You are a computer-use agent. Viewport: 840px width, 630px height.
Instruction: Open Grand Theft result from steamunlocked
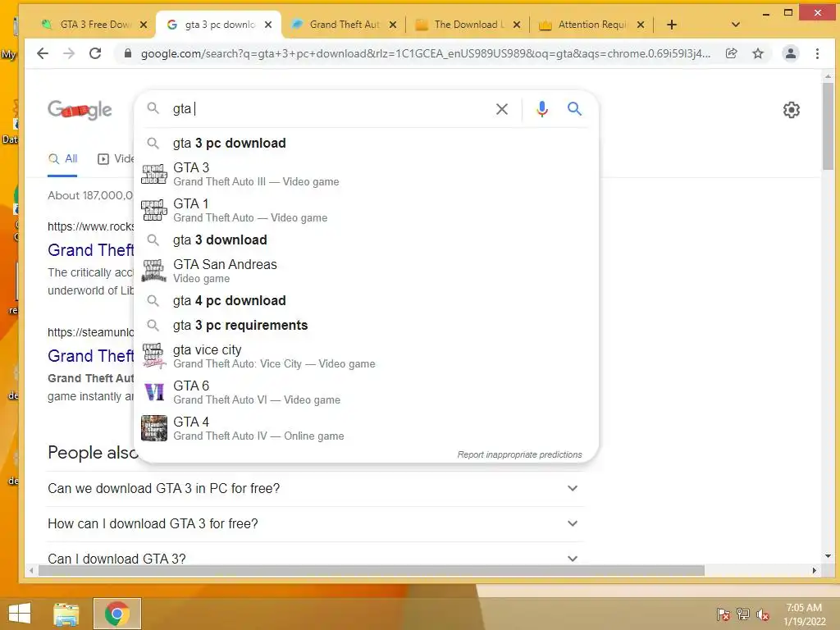(x=90, y=356)
